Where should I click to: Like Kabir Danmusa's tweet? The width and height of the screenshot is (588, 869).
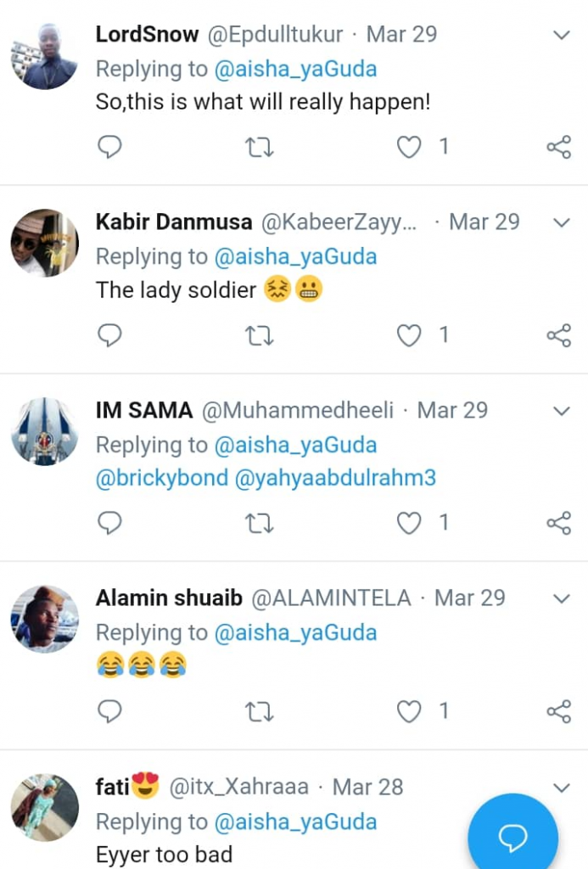[410, 336]
